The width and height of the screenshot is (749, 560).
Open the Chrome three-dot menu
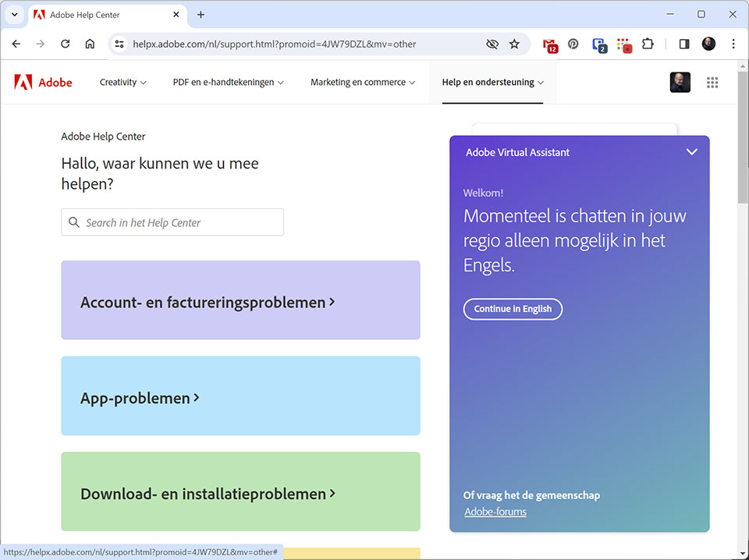(x=733, y=44)
